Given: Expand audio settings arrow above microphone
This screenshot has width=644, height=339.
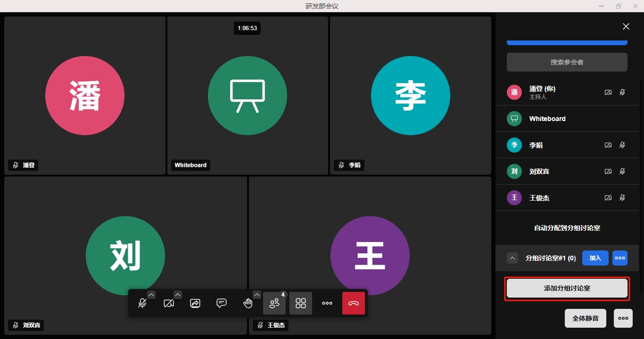Looking at the screenshot, I should (x=151, y=295).
